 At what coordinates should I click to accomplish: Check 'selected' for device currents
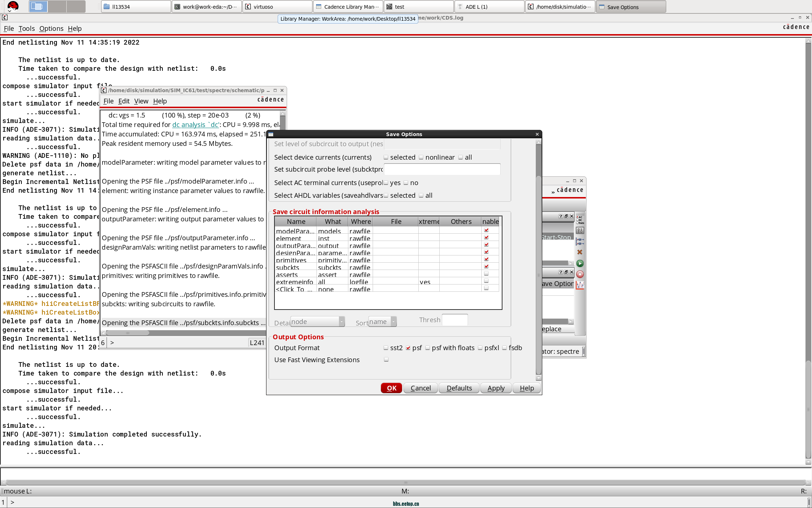[386, 157]
